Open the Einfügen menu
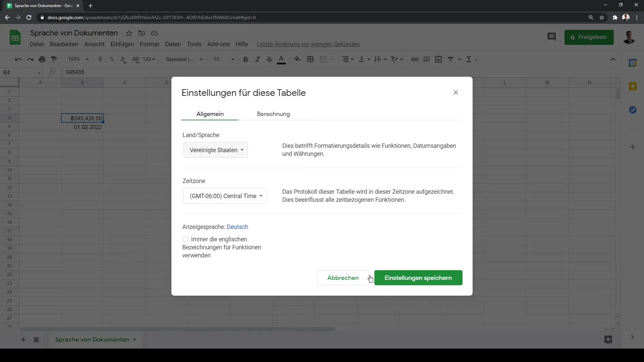Viewport: 644px width, 362px height. (x=122, y=44)
